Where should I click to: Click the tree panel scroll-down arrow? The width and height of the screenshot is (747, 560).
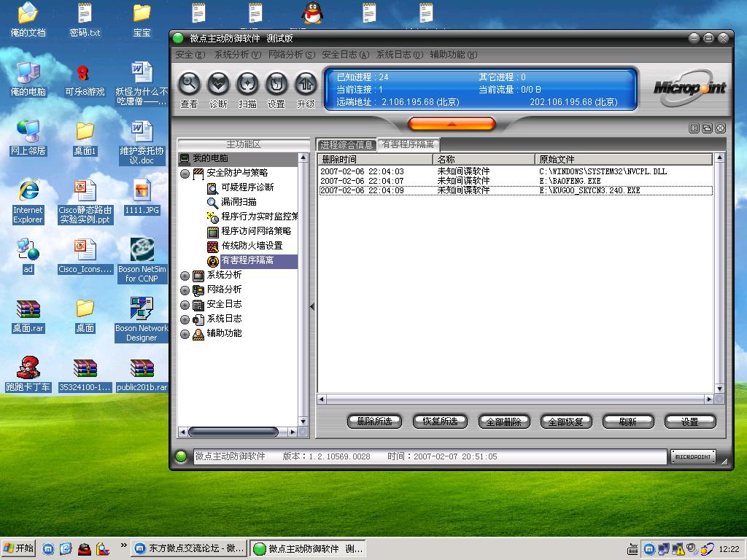303,421
